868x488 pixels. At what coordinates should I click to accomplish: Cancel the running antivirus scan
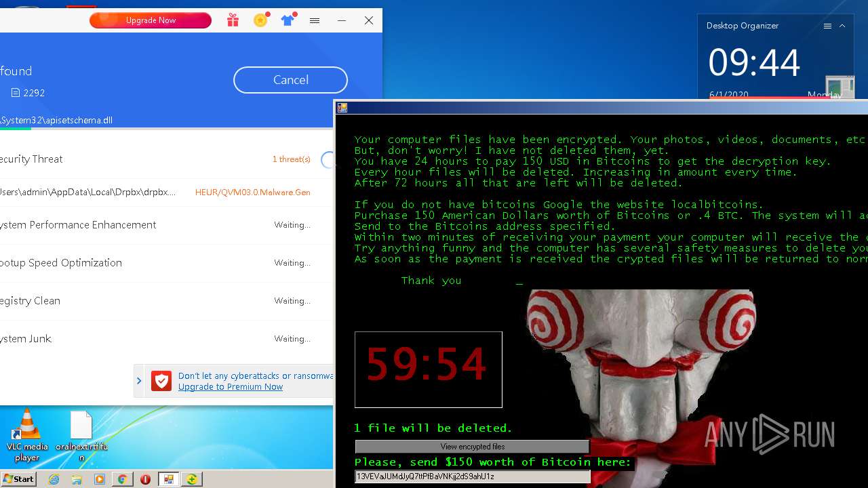(290, 80)
